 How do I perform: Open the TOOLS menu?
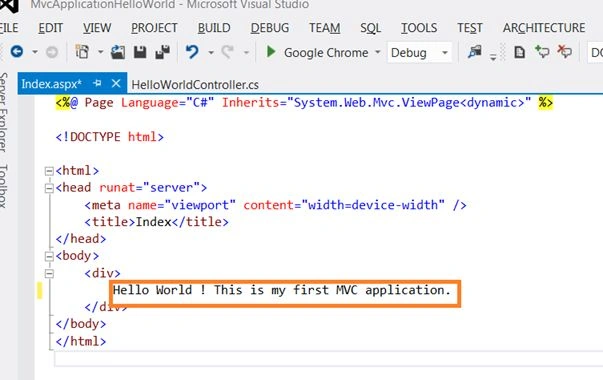pos(419,28)
